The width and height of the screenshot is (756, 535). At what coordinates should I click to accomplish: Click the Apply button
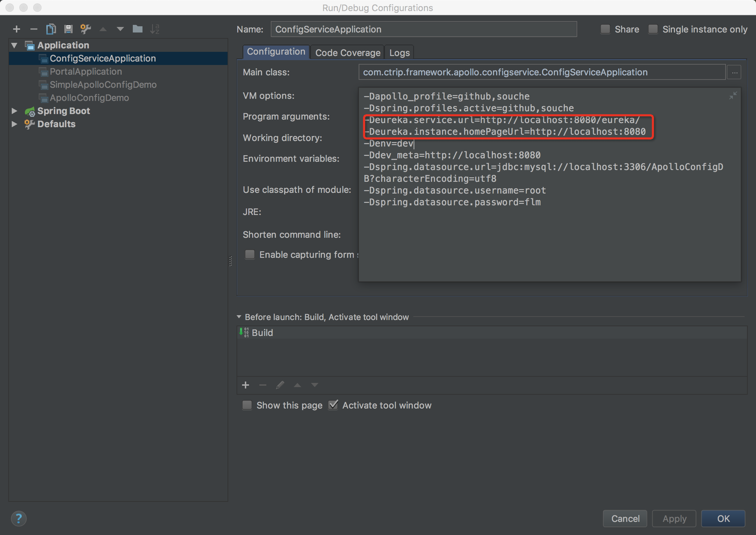click(x=673, y=518)
